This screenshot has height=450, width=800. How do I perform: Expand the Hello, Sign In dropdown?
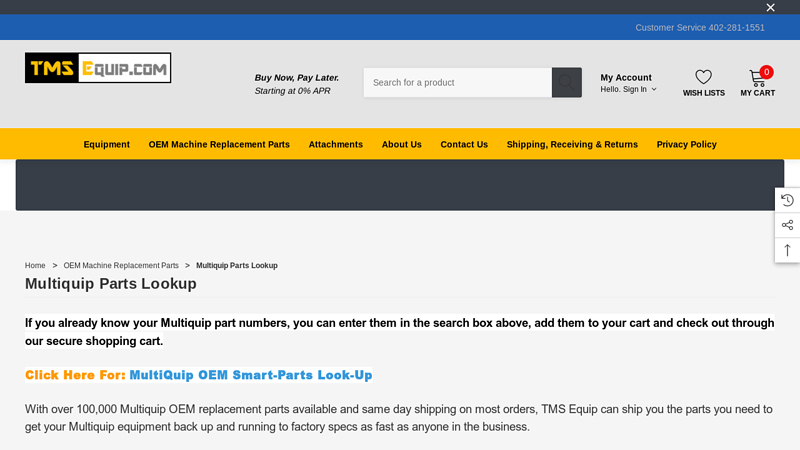coord(628,89)
